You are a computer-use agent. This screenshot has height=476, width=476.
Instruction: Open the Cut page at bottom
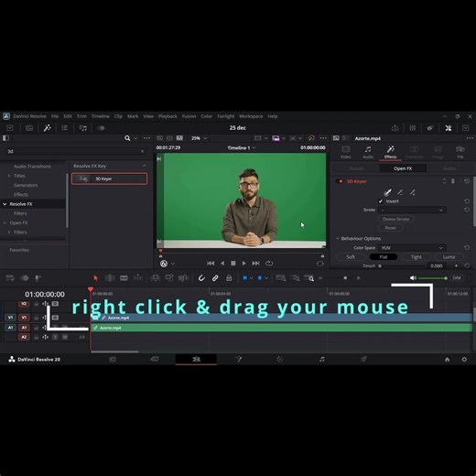155,359
